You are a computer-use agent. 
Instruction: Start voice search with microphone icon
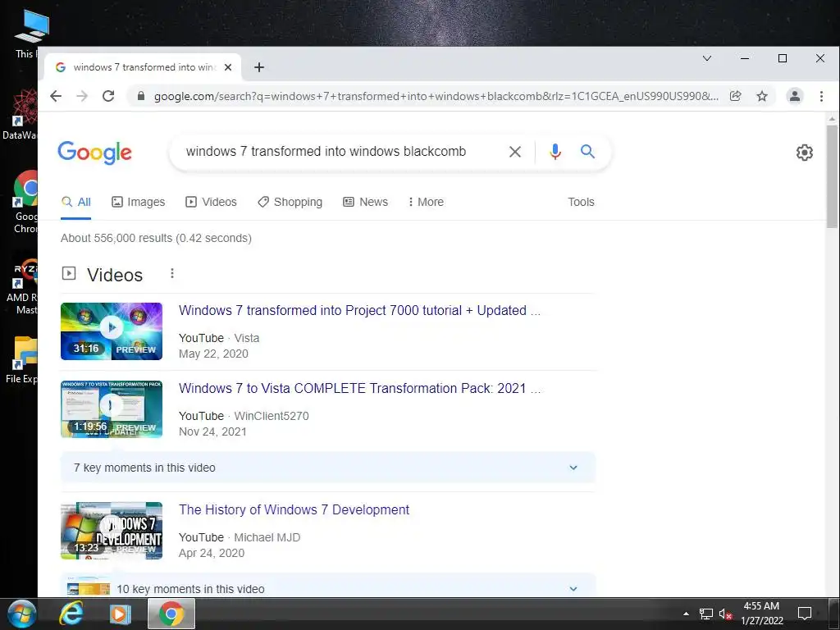click(x=555, y=152)
